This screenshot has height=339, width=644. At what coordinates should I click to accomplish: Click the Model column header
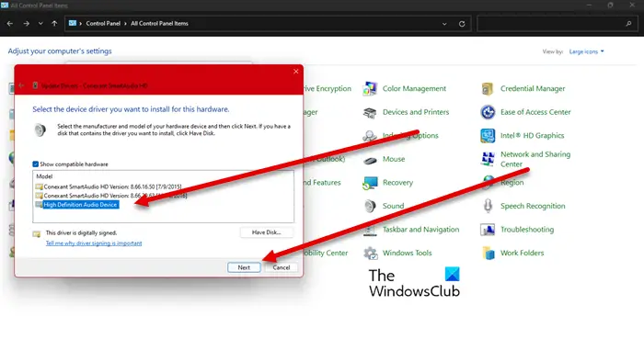[44, 176]
